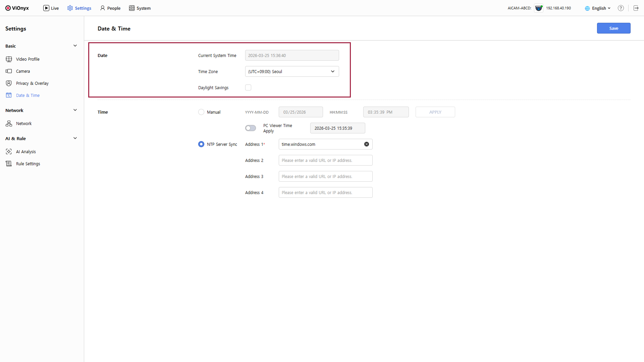
Task: Click the blue Save button
Action: click(613, 28)
